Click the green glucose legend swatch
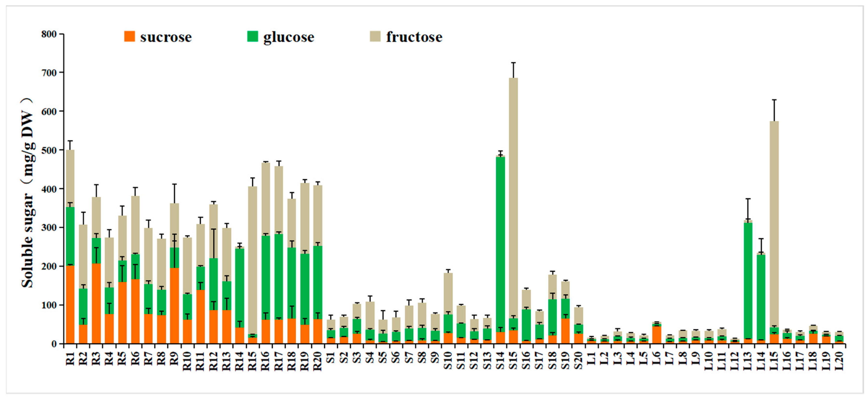Viewport: 868px width, 400px height. (252, 36)
